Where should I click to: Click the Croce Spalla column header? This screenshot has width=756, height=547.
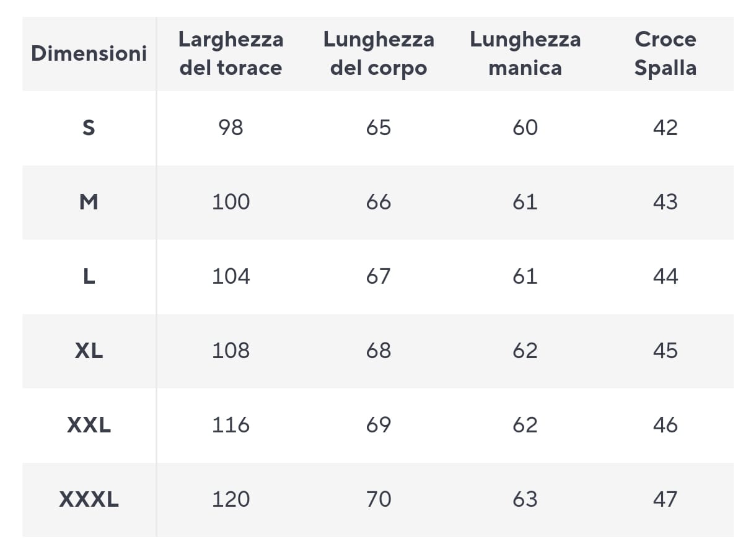[x=665, y=53]
